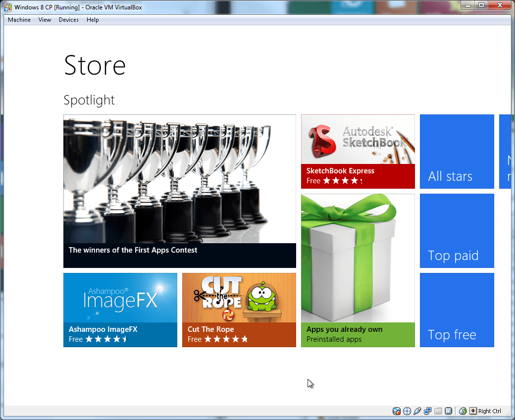Image resolution: width=515 pixels, height=420 pixels.
Task: Open the Top paid category tile
Action: click(457, 230)
